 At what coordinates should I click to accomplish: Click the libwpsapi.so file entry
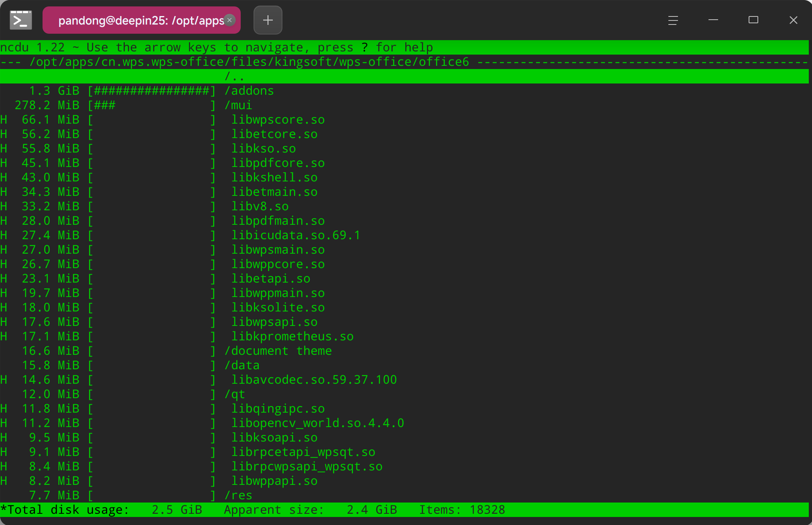(x=274, y=322)
